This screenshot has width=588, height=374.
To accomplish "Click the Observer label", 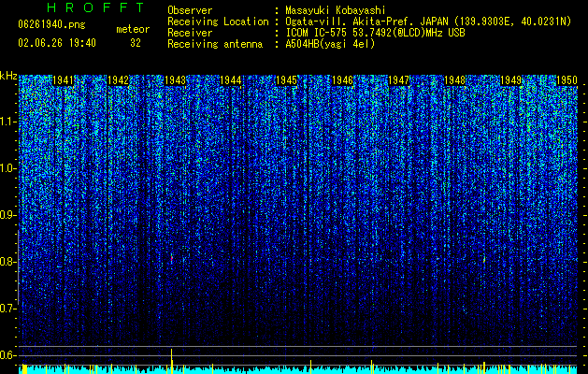I will pyautogui.click(x=190, y=10).
